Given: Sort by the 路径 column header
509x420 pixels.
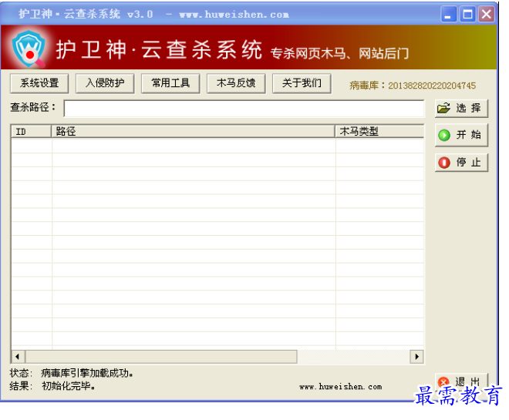Looking at the screenshot, I should click(x=193, y=131).
